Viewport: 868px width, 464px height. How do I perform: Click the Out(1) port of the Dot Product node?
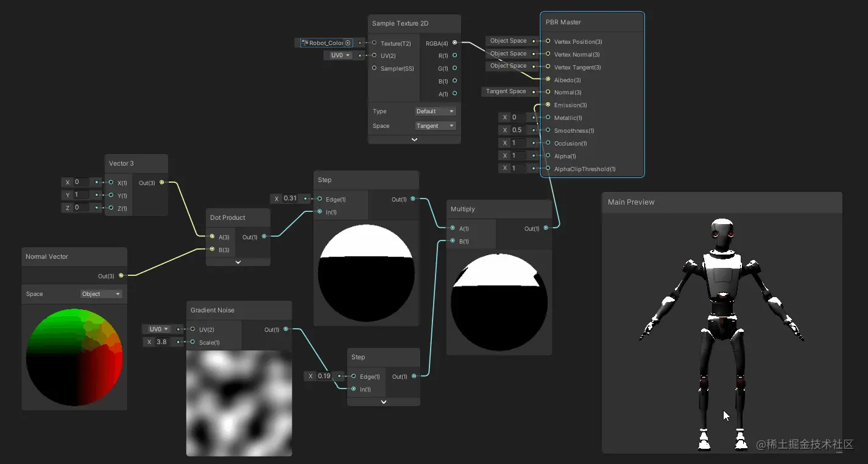(264, 237)
